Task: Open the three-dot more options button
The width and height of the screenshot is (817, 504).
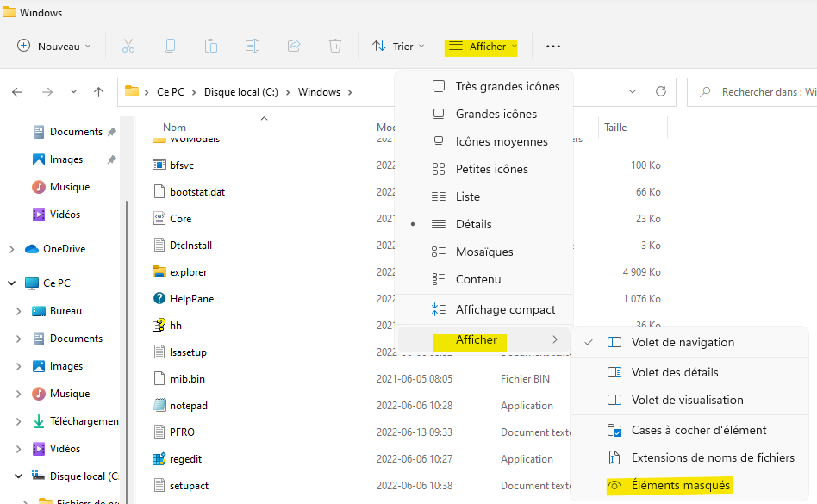Action: click(x=553, y=47)
